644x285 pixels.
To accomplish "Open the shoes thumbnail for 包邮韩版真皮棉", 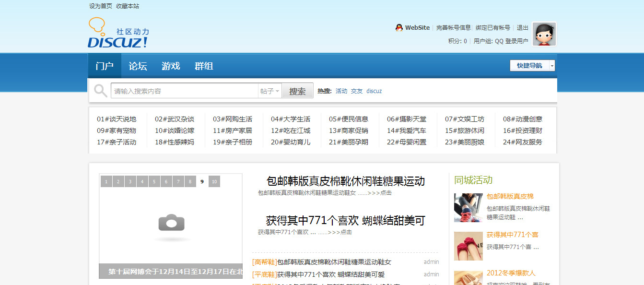I will point(468,208).
